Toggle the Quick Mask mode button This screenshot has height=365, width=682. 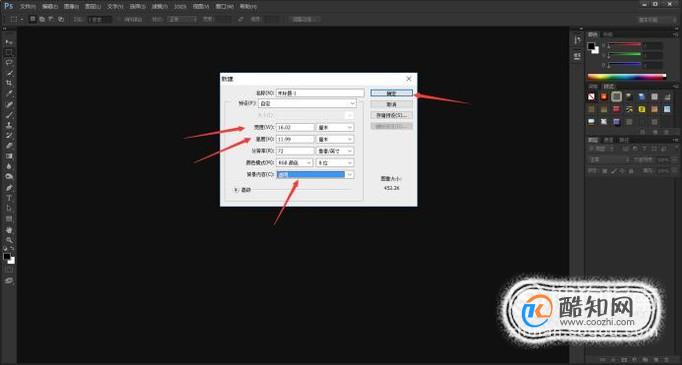(x=9, y=270)
